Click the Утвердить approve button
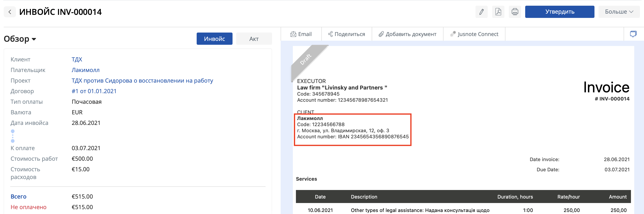The height and width of the screenshot is (214, 644). pos(559,12)
